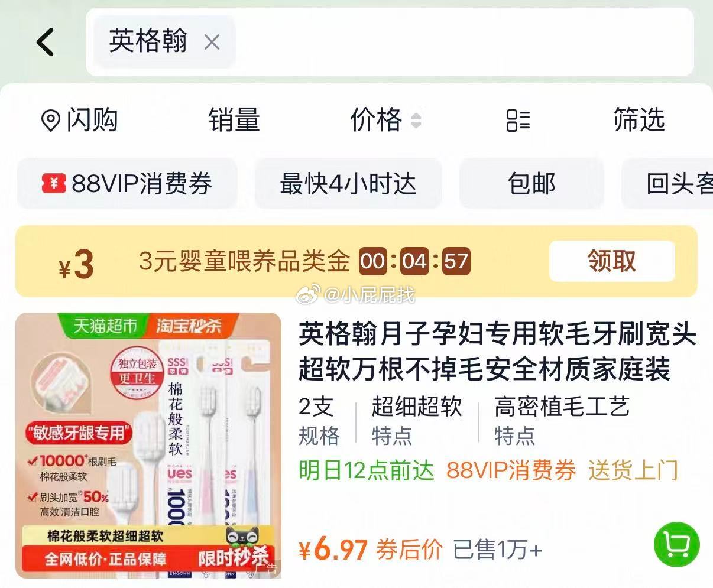Sort results by 销量
Viewport: 713px width, 588px height.
(234, 120)
